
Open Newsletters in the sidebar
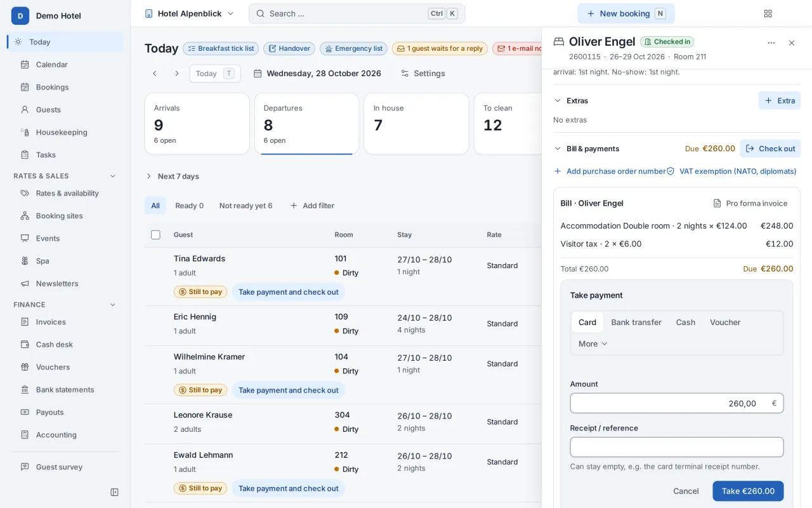click(x=65, y=283)
